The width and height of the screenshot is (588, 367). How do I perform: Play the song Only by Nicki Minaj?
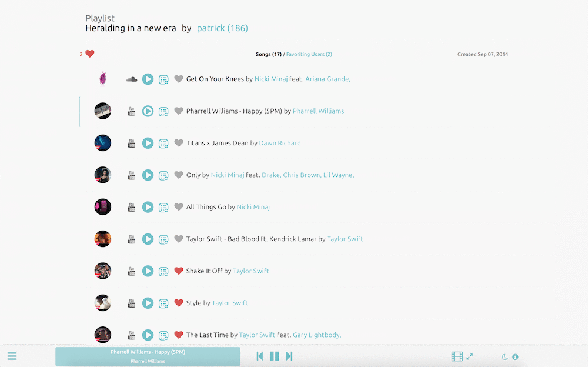pyautogui.click(x=148, y=175)
